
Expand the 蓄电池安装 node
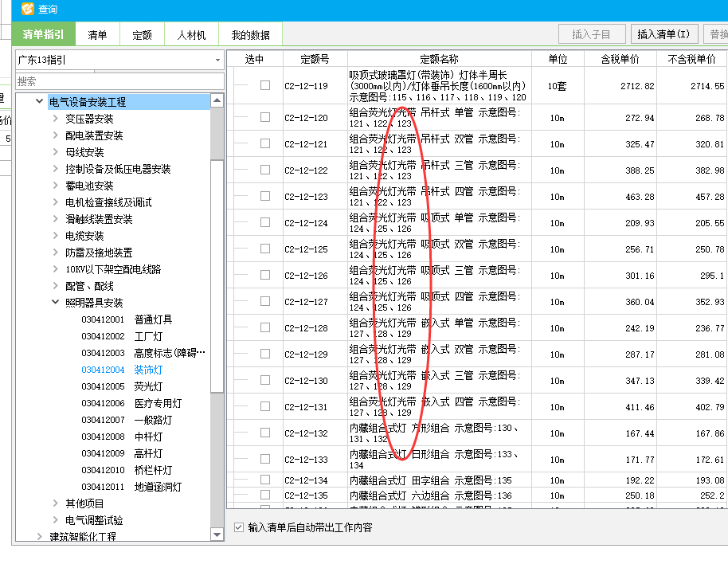point(56,186)
